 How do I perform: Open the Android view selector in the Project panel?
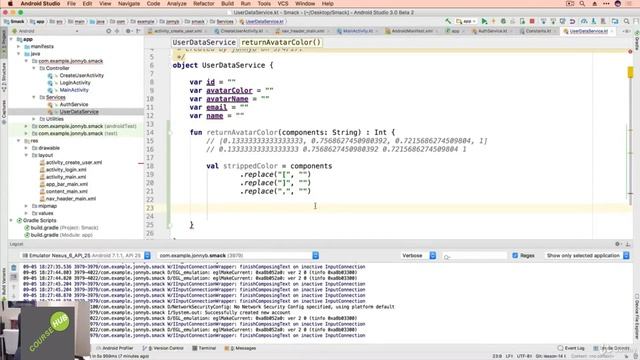[x=45, y=31]
